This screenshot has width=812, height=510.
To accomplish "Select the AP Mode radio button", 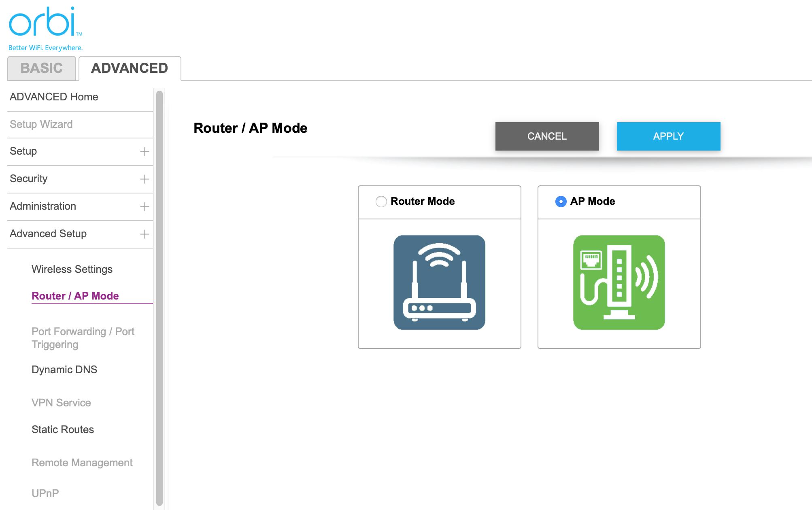I will pos(561,202).
